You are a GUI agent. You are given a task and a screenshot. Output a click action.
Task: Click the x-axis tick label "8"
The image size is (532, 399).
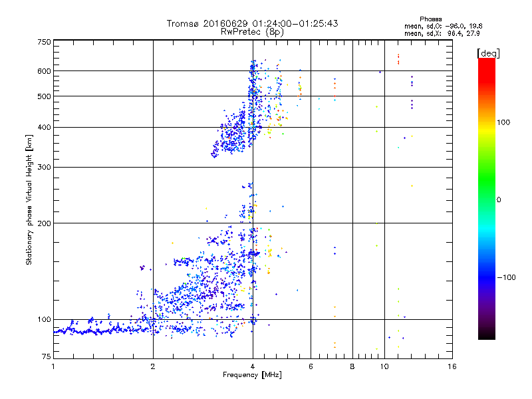pyautogui.click(x=352, y=366)
